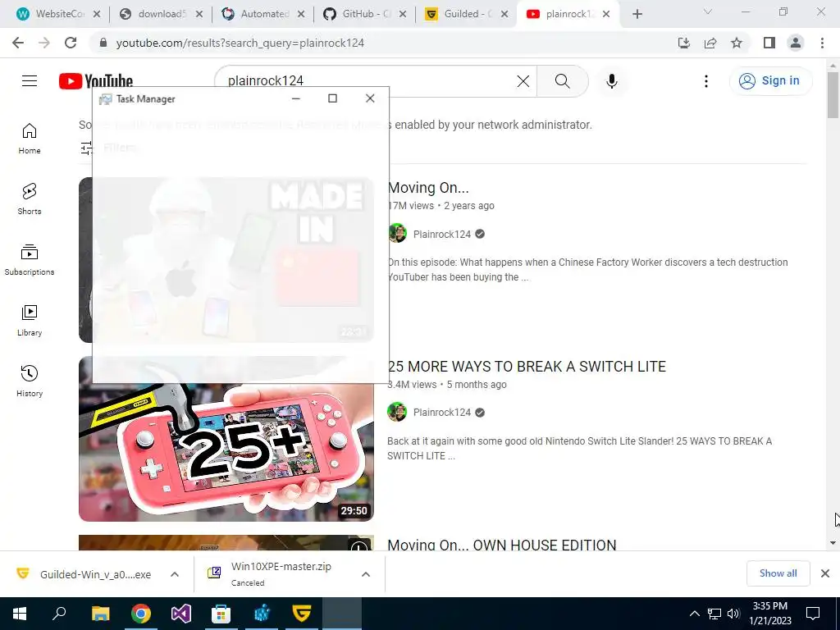
Task: Click the Sign in button
Action: 769,81
